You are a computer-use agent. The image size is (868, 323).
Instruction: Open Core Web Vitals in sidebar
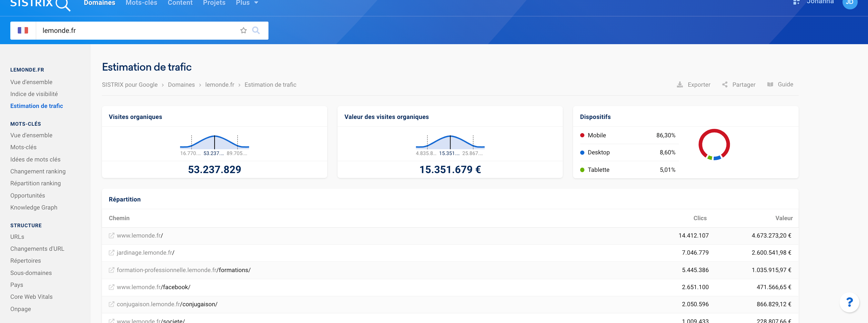(x=31, y=297)
